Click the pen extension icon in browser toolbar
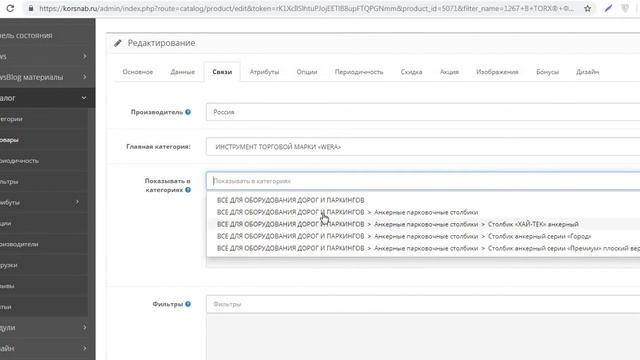Viewport: 640px width, 360px height. 608,8
